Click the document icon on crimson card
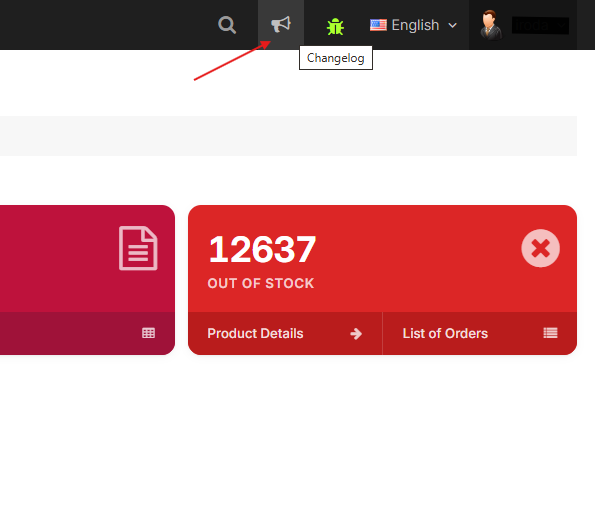 click(138, 248)
